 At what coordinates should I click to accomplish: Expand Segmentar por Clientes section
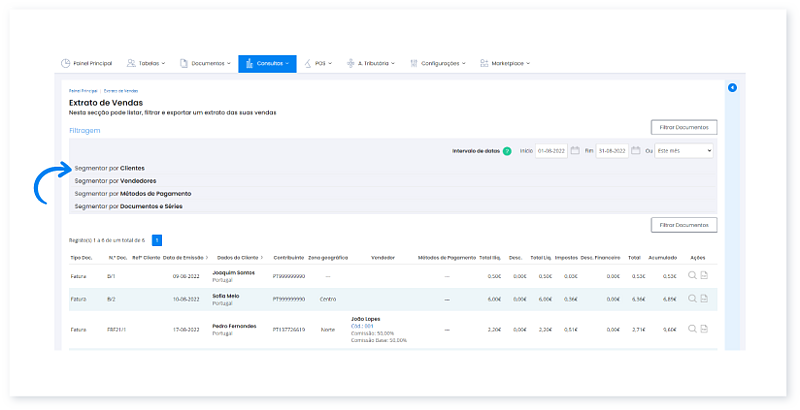click(x=110, y=168)
